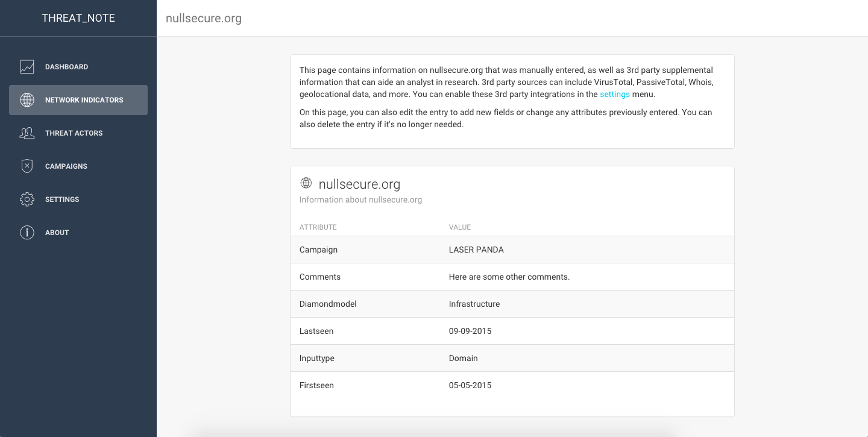Open the About page label

click(x=57, y=233)
